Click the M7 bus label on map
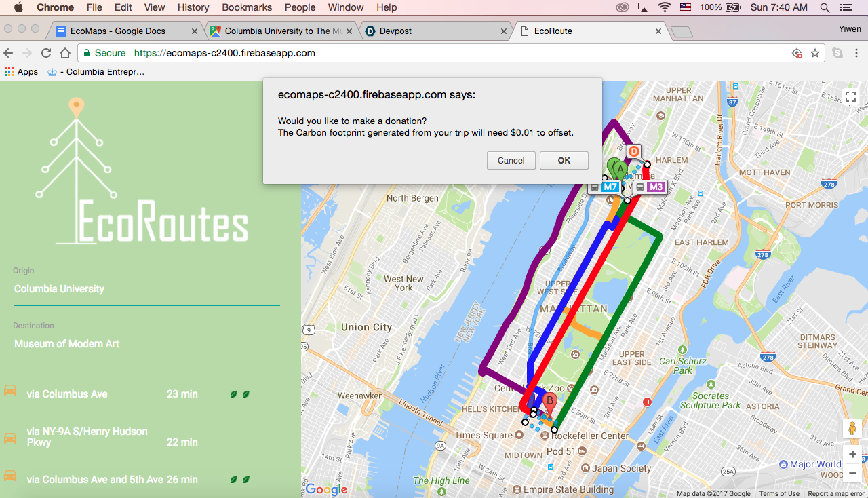Viewport: 868px width, 498px height. tap(604, 187)
